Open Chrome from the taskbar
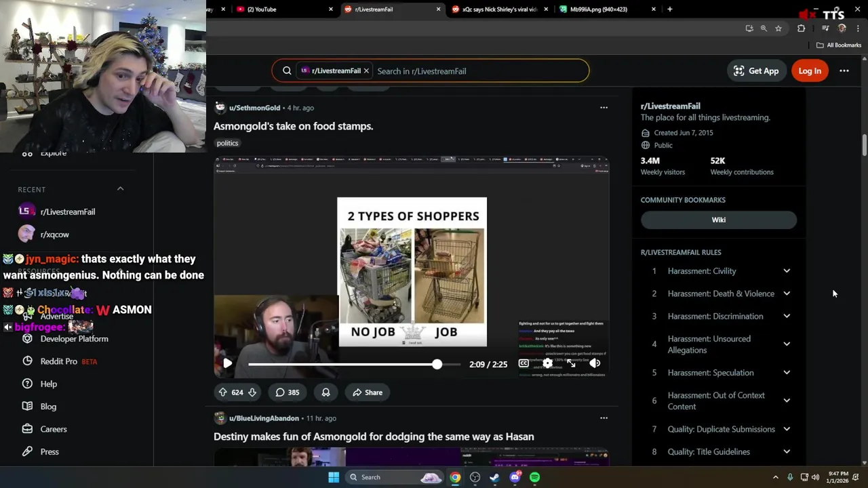The width and height of the screenshot is (868, 488). pos(455,477)
